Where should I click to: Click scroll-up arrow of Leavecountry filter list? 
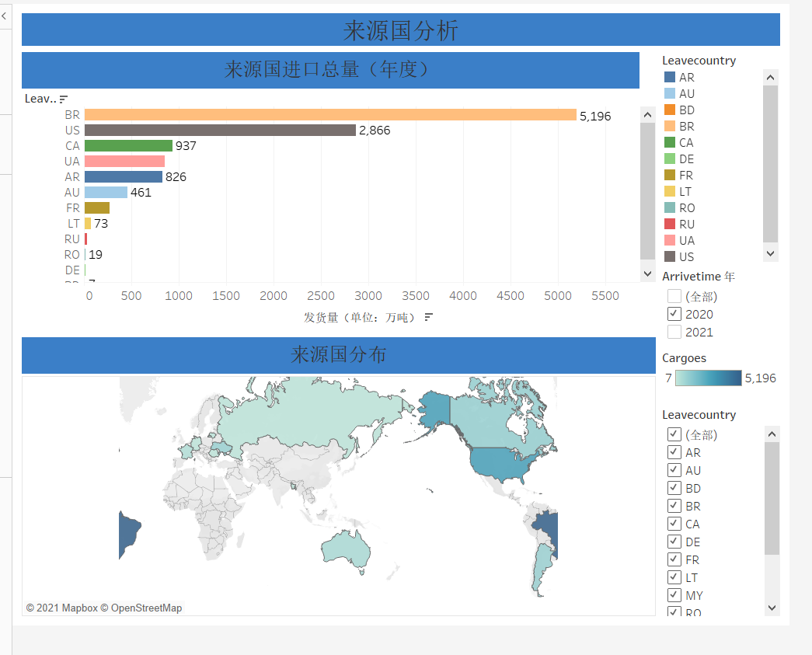[771, 434]
